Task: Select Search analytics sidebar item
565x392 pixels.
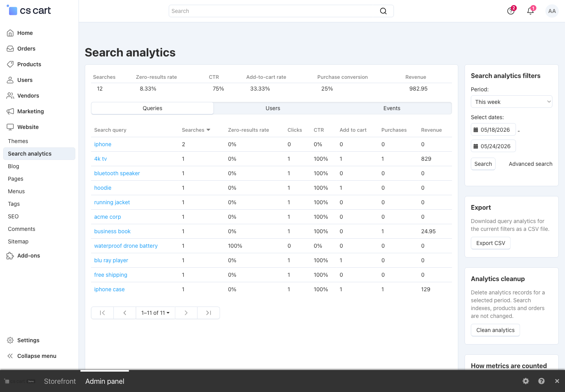Action: tap(39, 154)
